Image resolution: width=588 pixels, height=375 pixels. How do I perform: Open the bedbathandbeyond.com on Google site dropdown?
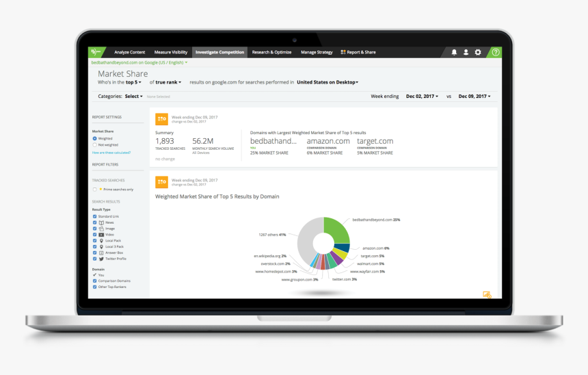[x=139, y=63]
